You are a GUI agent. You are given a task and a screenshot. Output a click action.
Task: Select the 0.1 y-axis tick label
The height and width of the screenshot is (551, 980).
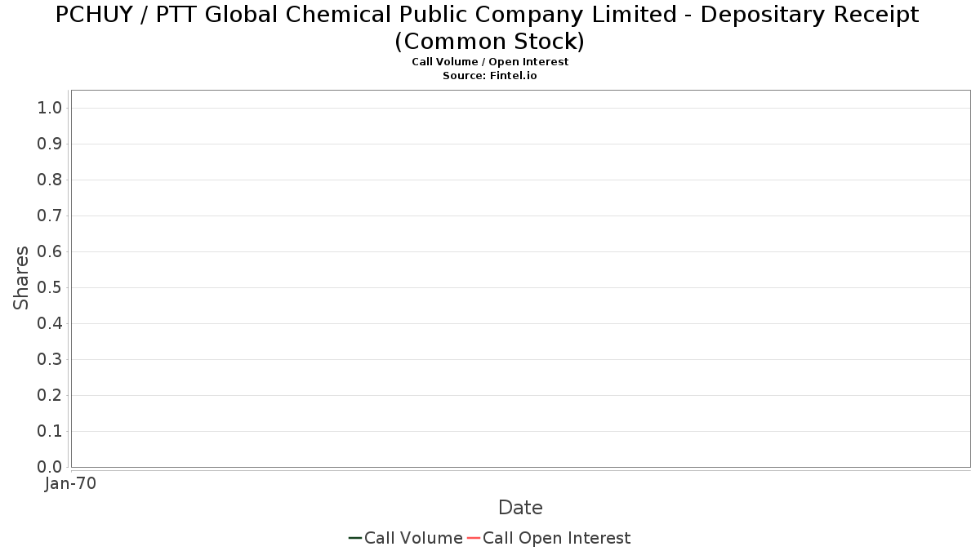click(50, 432)
